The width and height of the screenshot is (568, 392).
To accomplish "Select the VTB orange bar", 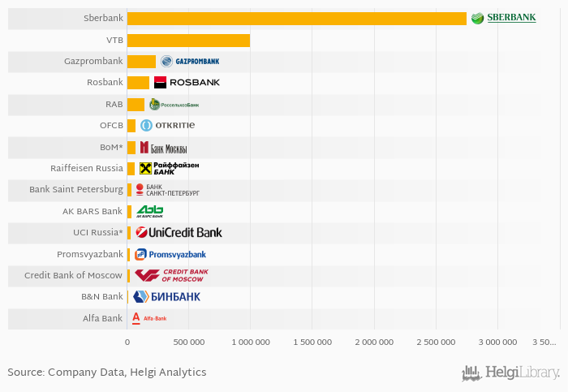I will (x=188, y=41).
